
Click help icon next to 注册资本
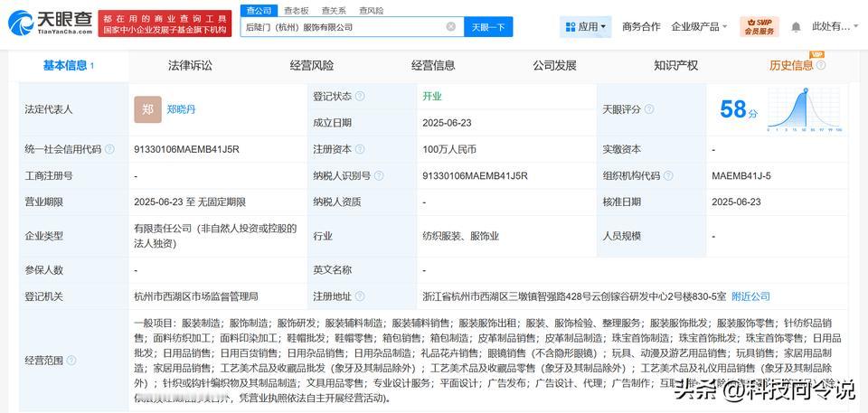click(360, 149)
